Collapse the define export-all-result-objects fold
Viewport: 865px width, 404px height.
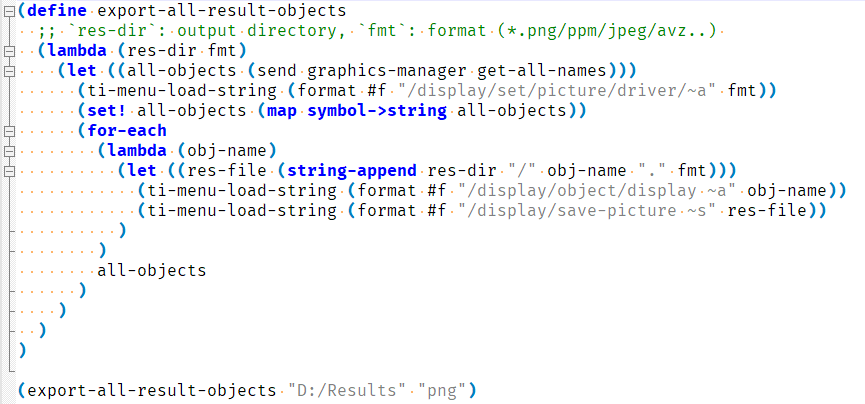point(9,10)
